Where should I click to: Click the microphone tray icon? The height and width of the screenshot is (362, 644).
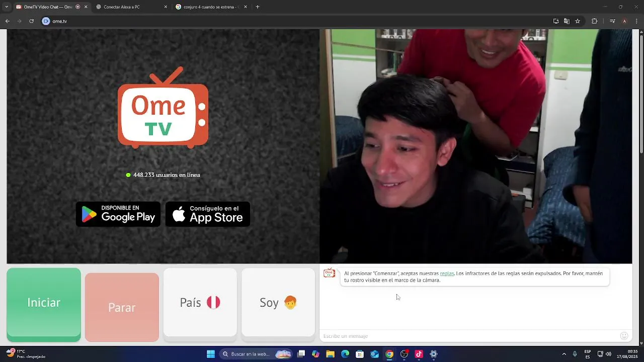[x=575, y=354]
